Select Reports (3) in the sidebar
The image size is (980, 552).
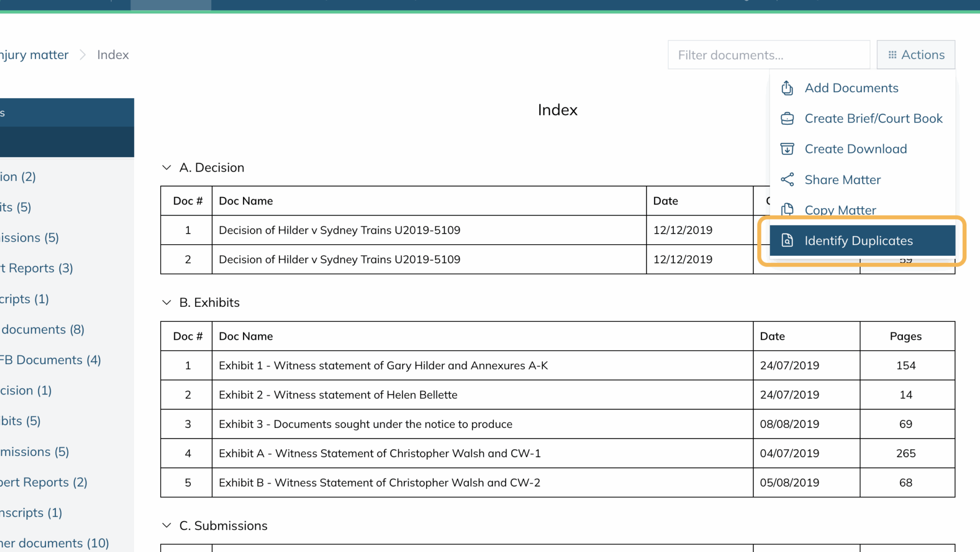point(37,268)
